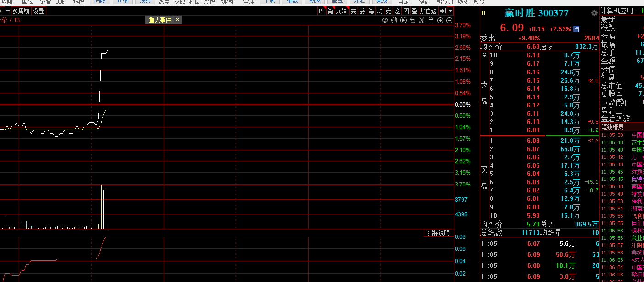This screenshot has width=644, height=282.
Task: Click the 委比 +9.40% value
Action: [529, 38]
